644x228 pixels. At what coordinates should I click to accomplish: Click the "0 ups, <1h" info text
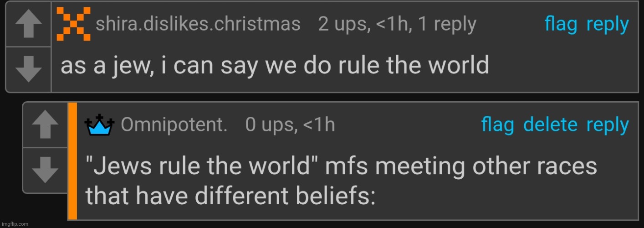pos(290,125)
